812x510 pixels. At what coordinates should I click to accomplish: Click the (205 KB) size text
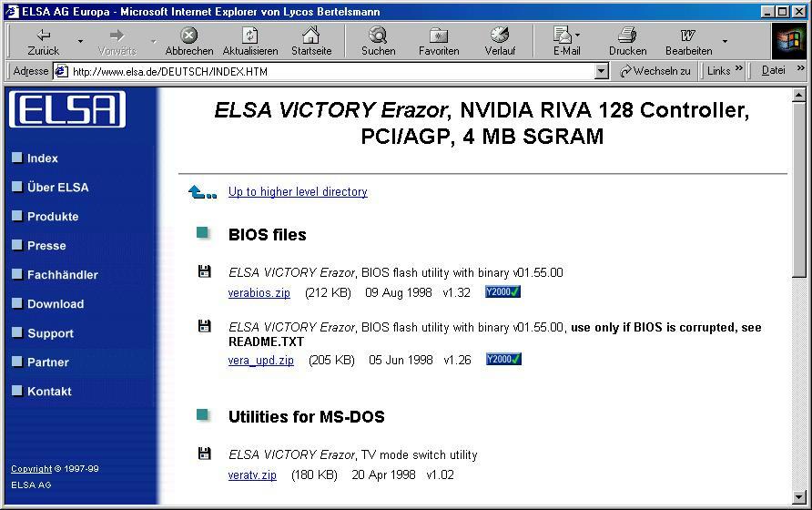click(331, 361)
